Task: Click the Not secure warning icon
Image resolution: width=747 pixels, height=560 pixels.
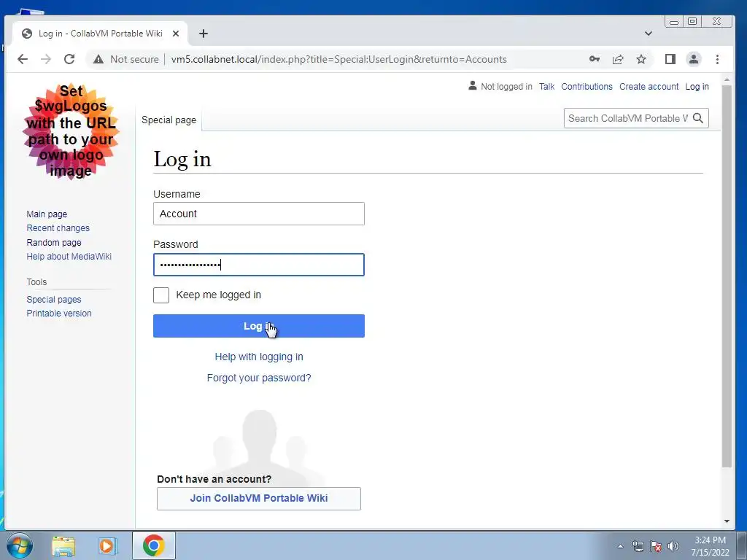Action: pyautogui.click(x=98, y=59)
